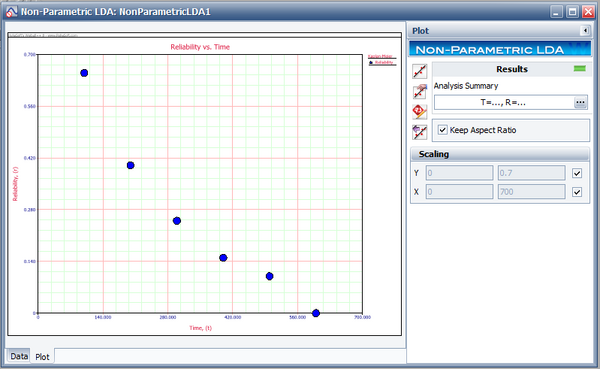Click the Y maximum field showing 0.7
Viewport: 600px width, 369px height.
point(531,173)
